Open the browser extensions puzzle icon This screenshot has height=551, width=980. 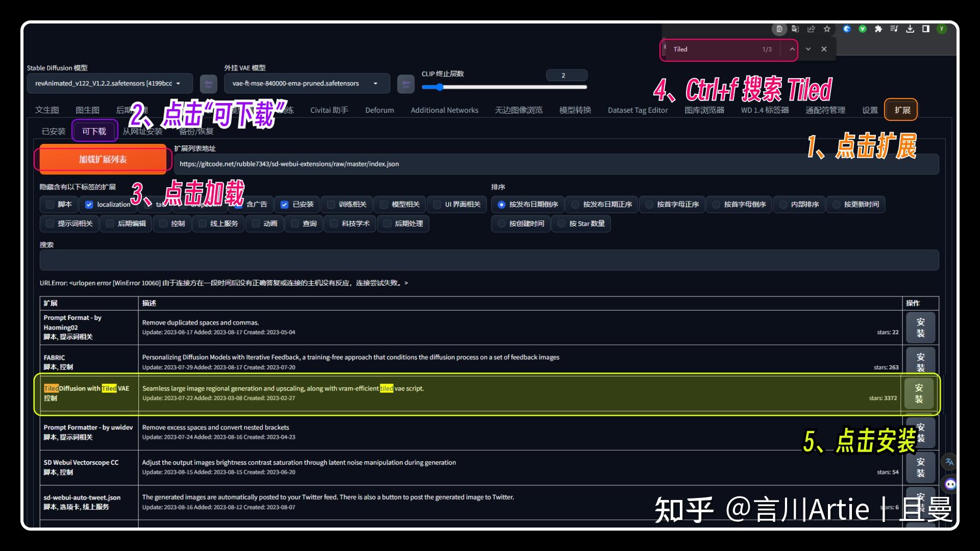pos(878,29)
